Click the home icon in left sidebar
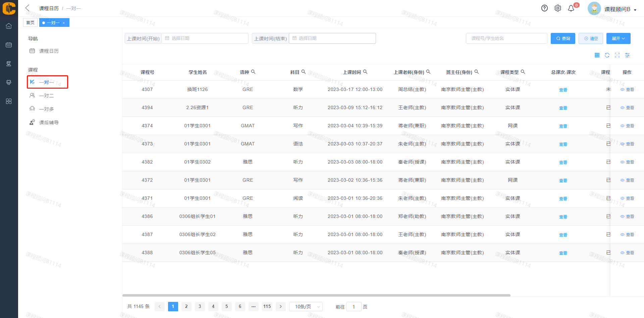 coord(9,26)
